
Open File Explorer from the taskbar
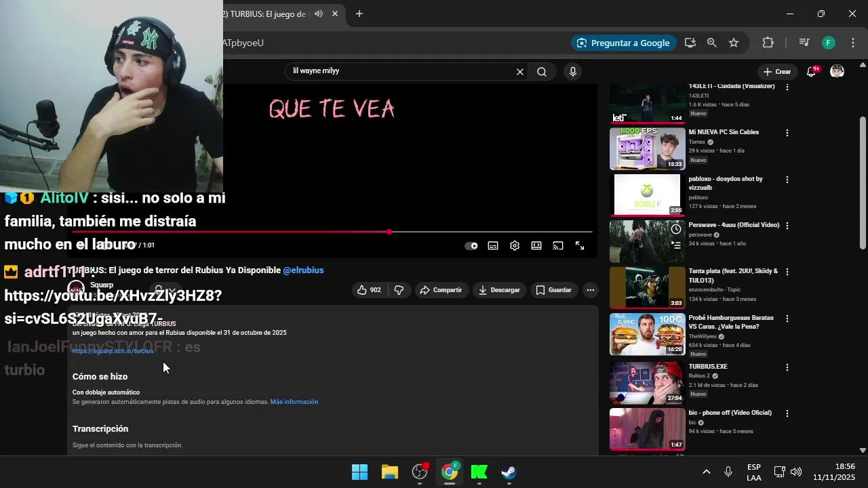coord(390,472)
